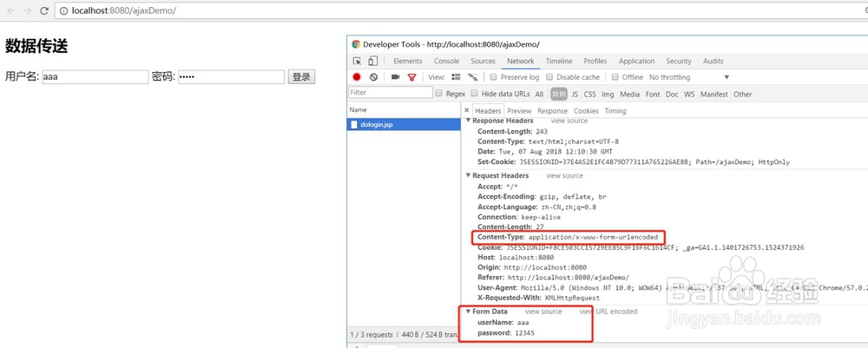Select the Network panel tab
The image size is (868, 348).
[520, 61]
